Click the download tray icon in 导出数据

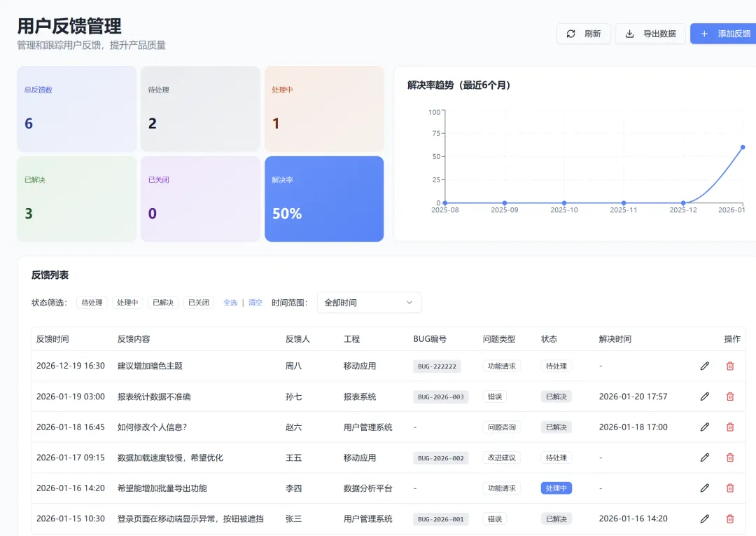[629, 34]
